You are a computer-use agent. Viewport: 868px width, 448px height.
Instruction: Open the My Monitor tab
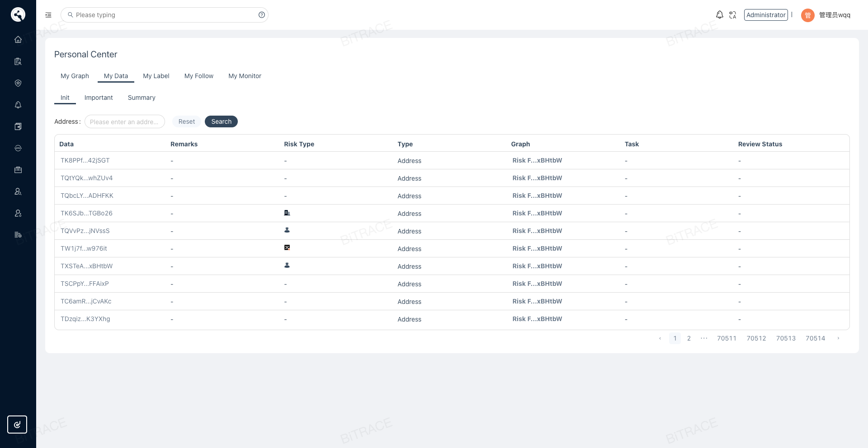(245, 76)
